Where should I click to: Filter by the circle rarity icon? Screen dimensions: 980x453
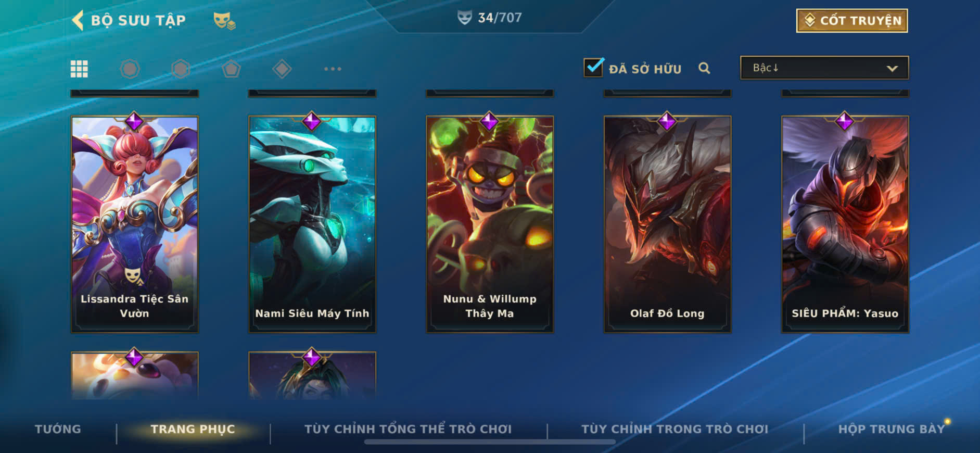pyautogui.click(x=130, y=69)
